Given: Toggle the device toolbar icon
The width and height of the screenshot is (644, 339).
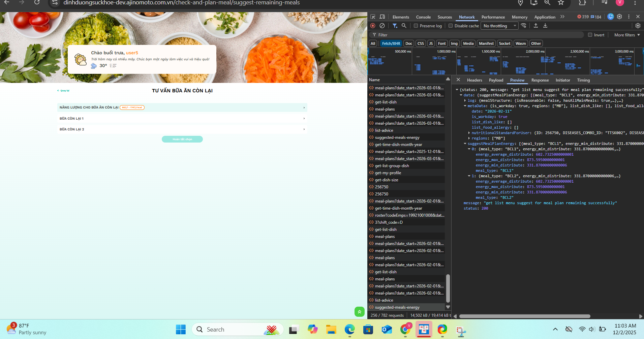Looking at the screenshot, I should tap(382, 17).
